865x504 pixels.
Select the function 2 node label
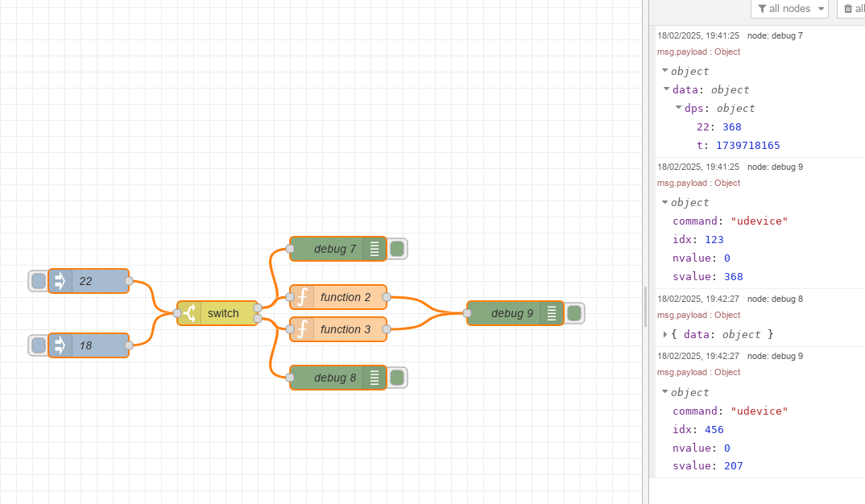pyautogui.click(x=346, y=297)
